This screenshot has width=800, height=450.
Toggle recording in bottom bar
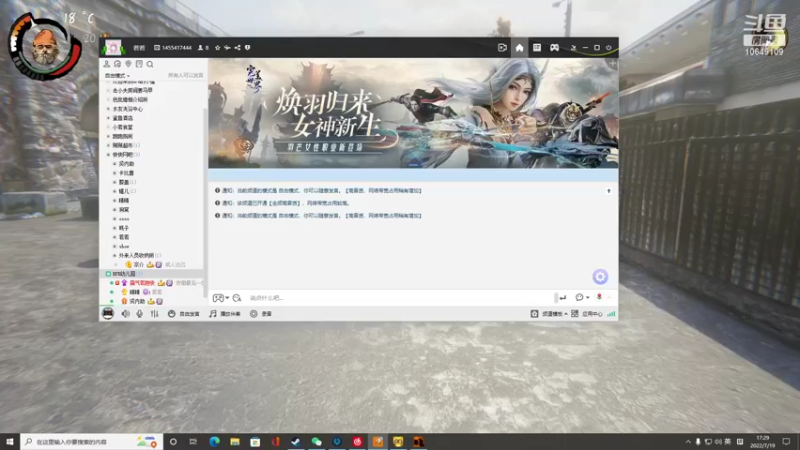pyautogui.click(x=261, y=314)
